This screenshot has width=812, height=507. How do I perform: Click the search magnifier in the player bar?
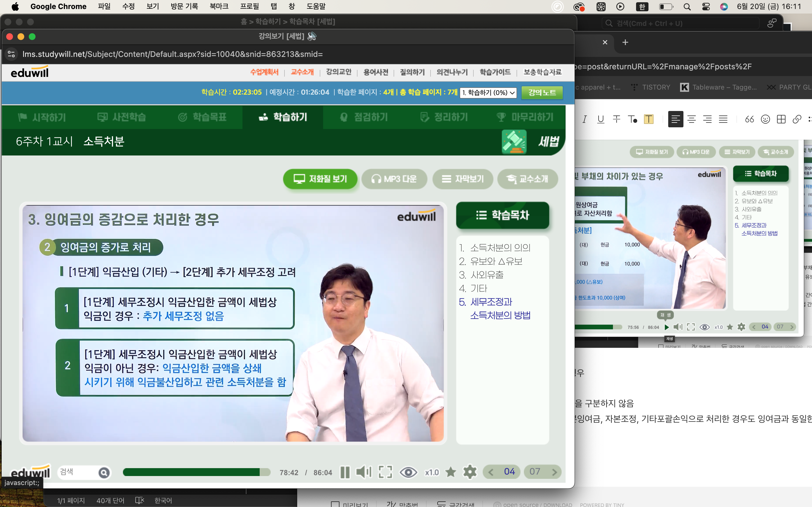104,472
